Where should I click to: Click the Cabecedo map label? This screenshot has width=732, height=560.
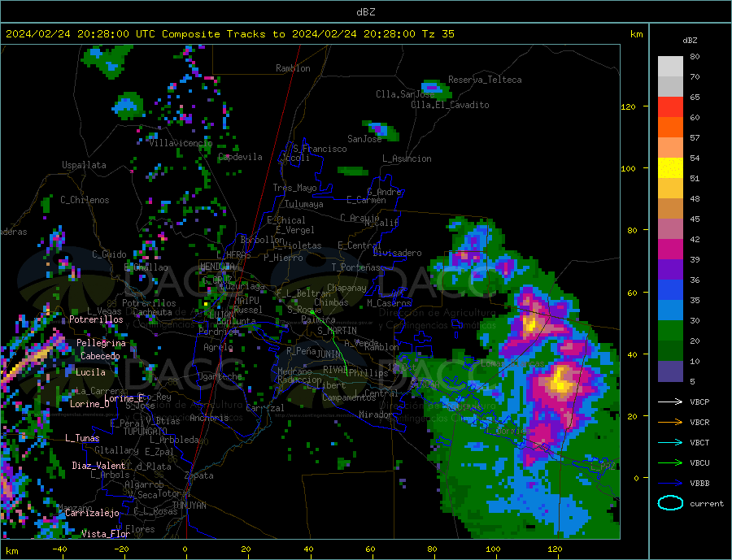pyautogui.click(x=100, y=356)
